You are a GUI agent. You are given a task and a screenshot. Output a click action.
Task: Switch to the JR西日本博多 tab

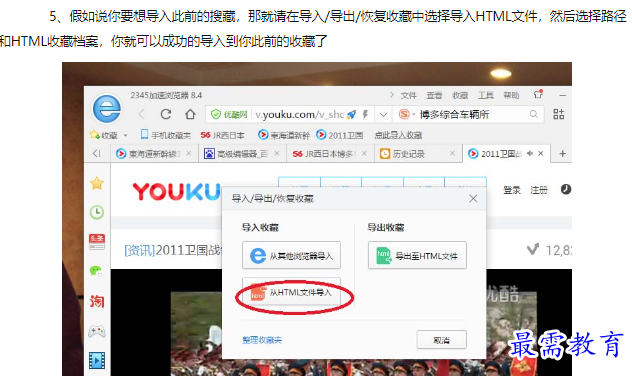(330, 154)
